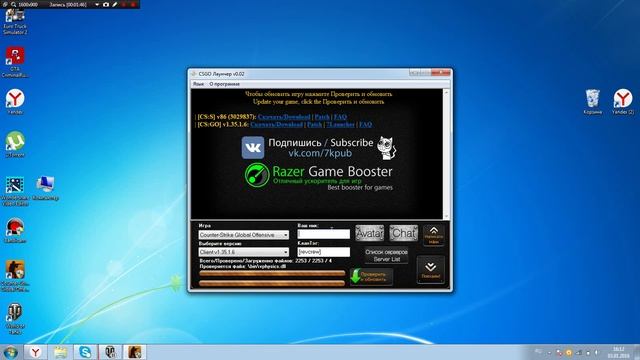Click the lower overall progress bar
640x360 pixels.
[272, 283]
